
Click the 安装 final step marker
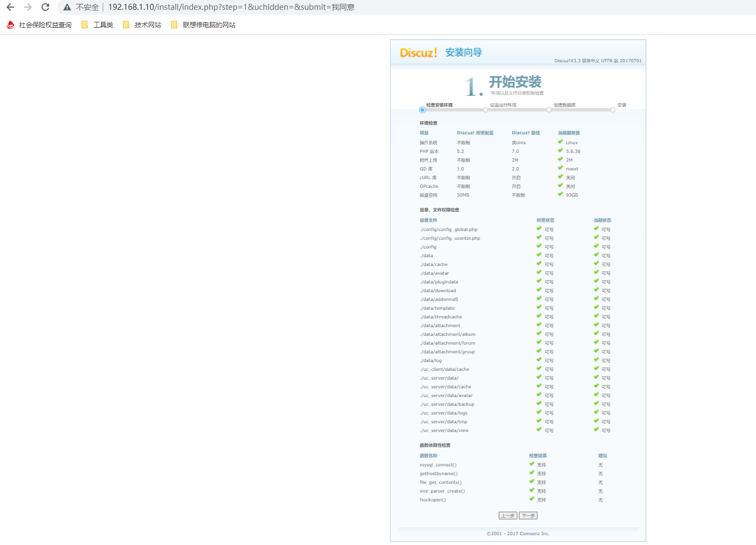pos(613,110)
